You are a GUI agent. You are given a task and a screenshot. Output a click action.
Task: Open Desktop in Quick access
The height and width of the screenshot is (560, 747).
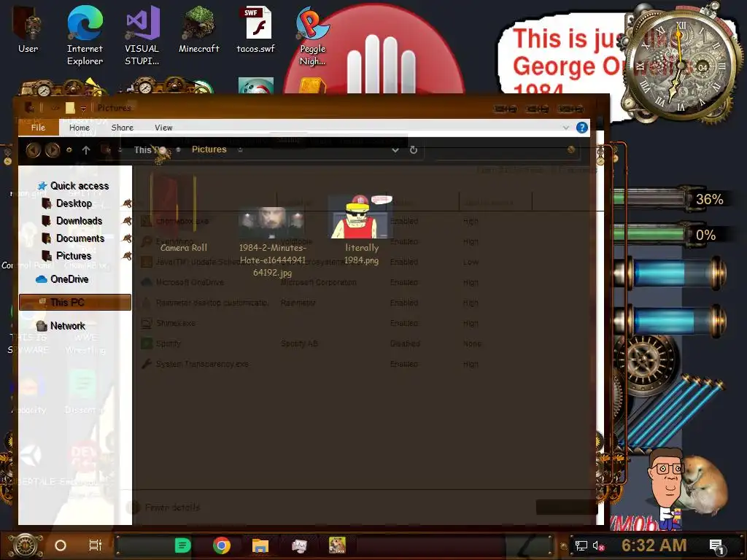pyautogui.click(x=74, y=203)
